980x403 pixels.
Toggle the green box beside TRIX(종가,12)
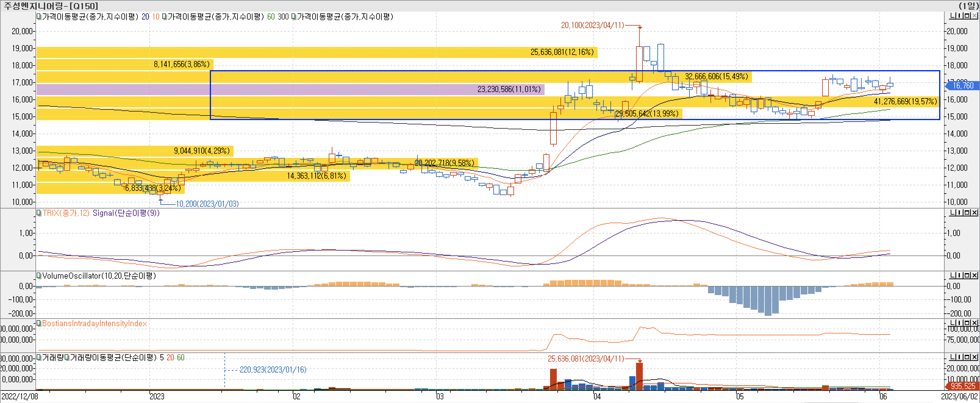coord(38,213)
